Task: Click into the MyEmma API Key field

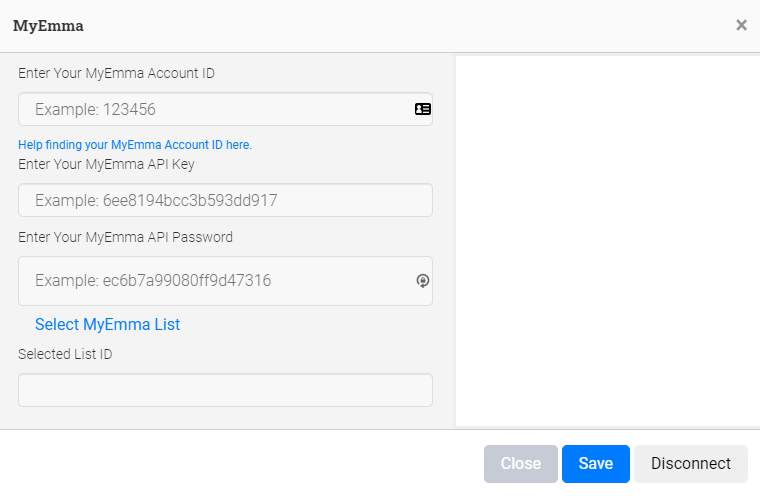Action: 225,200
